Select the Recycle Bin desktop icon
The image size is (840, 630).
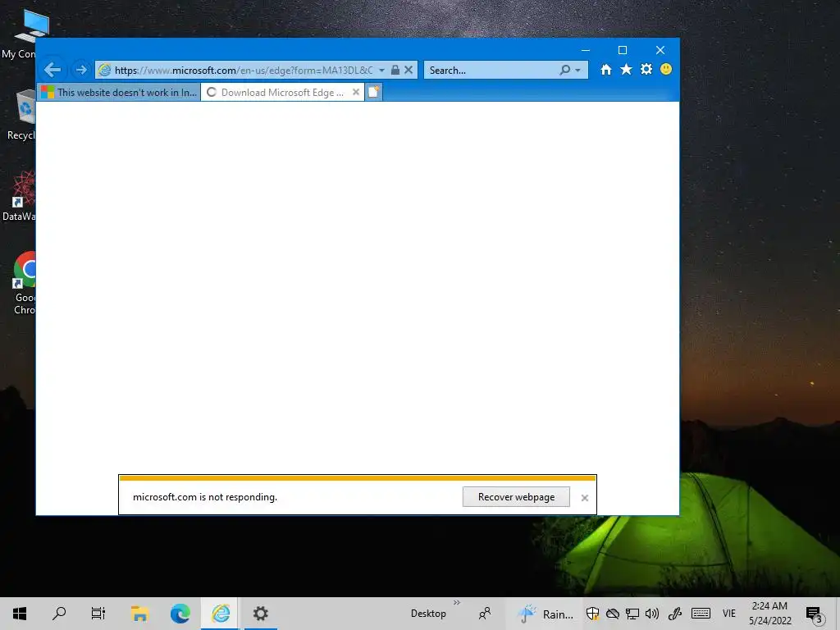point(21,115)
